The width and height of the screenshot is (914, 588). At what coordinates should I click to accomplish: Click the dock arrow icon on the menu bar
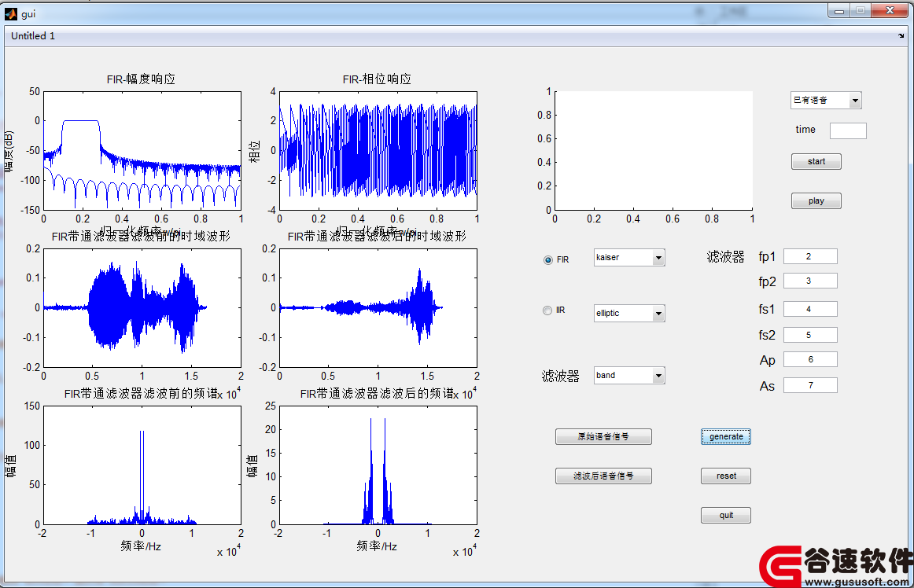pos(901,36)
